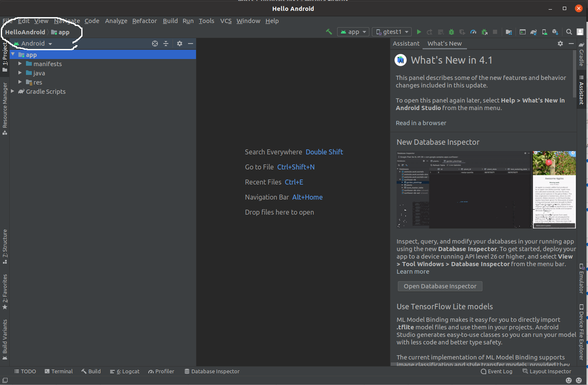The width and height of the screenshot is (588, 385).
Task: Click the Open Database Inspector button
Action: [440, 286]
